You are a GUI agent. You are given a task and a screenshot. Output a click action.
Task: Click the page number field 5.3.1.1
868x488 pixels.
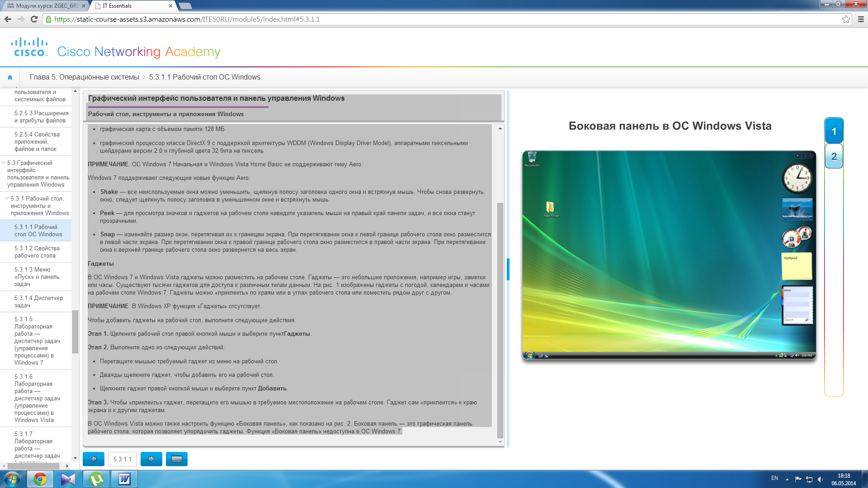coord(123,459)
